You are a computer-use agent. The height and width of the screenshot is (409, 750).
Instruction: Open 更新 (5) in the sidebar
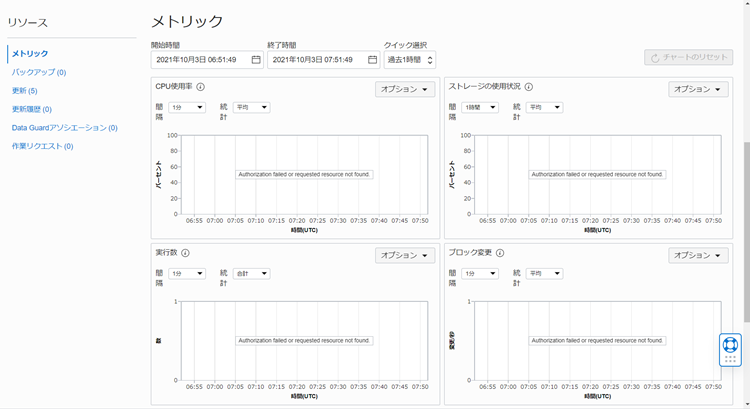[x=25, y=91]
